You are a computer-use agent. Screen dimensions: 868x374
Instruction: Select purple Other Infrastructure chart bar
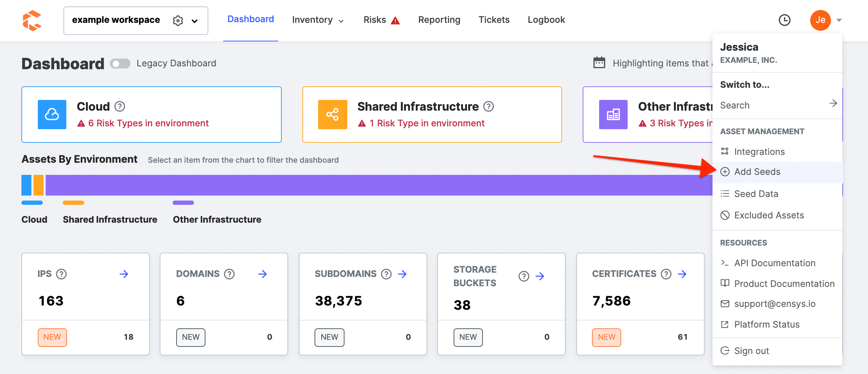pyautogui.click(x=379, y=185)
